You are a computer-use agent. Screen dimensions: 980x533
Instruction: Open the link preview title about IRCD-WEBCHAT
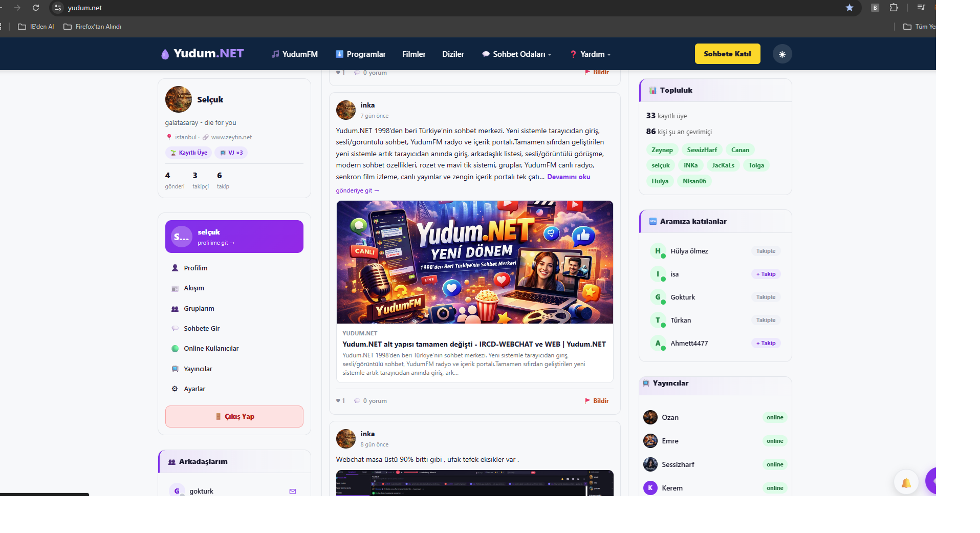point(474,344)
